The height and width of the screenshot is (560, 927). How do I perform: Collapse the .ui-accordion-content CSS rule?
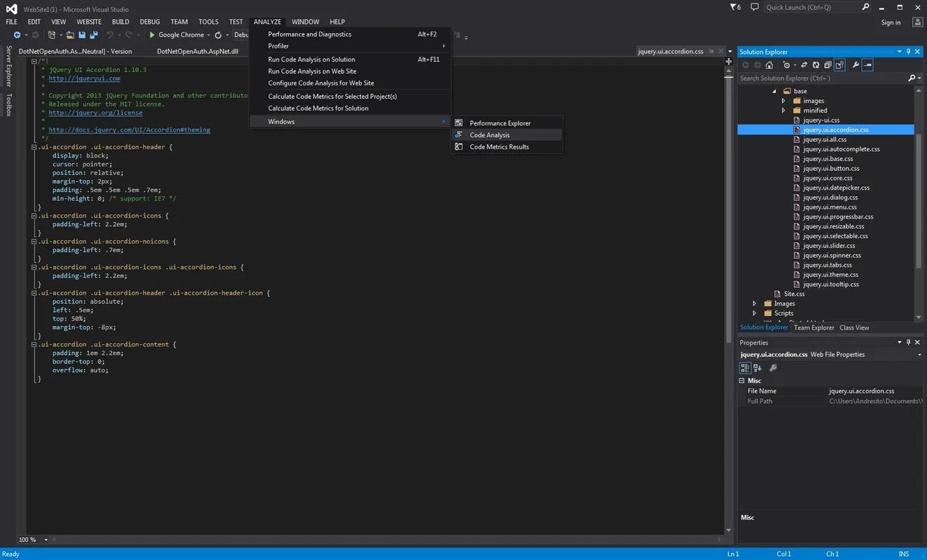(x=33, y=344)
